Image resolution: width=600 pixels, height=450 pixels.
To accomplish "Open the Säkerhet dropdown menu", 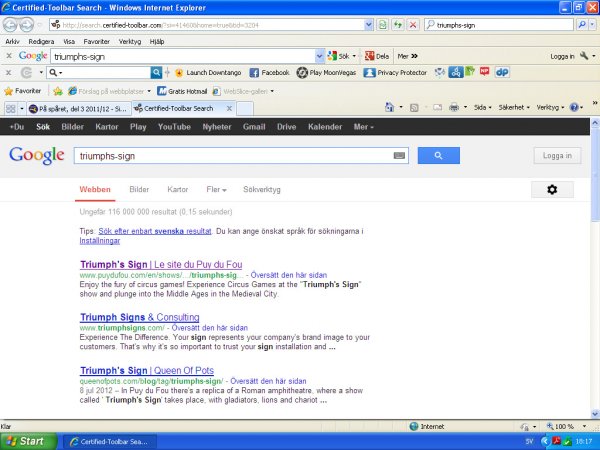I will [514, 108].
